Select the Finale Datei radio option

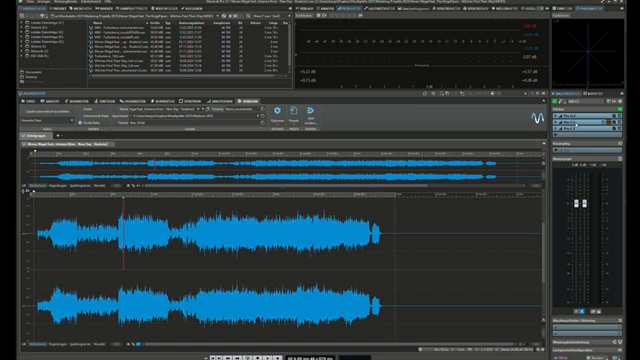point(80,122)
